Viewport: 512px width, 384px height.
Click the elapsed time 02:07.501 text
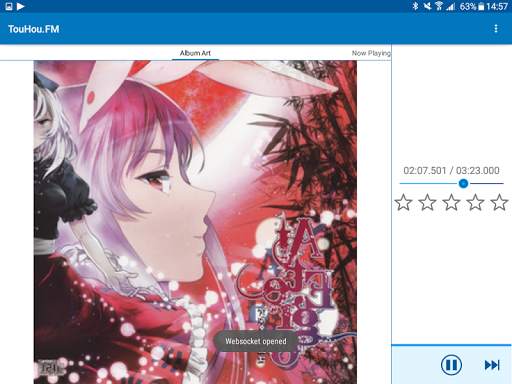pos(425,170)
